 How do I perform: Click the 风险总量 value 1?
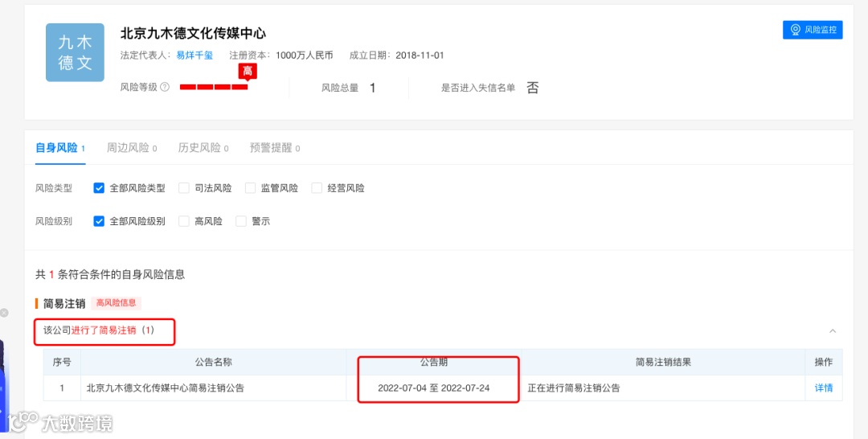pyautogui.click(x=373, y=88)
